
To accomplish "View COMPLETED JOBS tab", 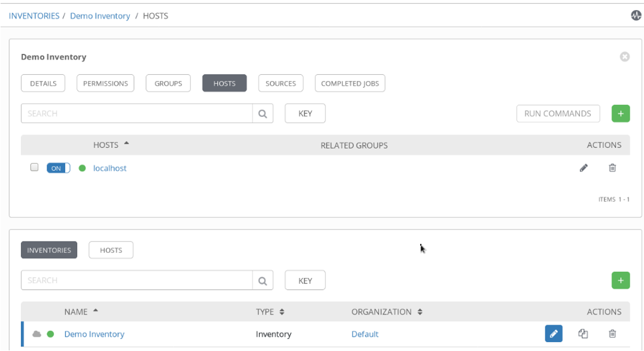I will click(350, 83).
